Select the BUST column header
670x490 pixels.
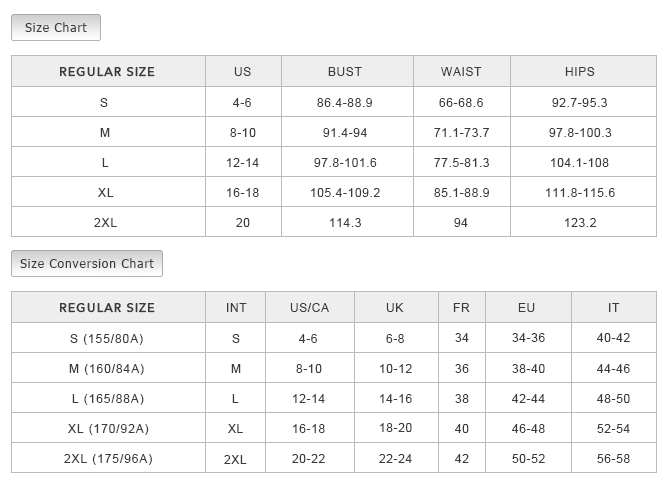pyautogui.click(x=345, y=72)
